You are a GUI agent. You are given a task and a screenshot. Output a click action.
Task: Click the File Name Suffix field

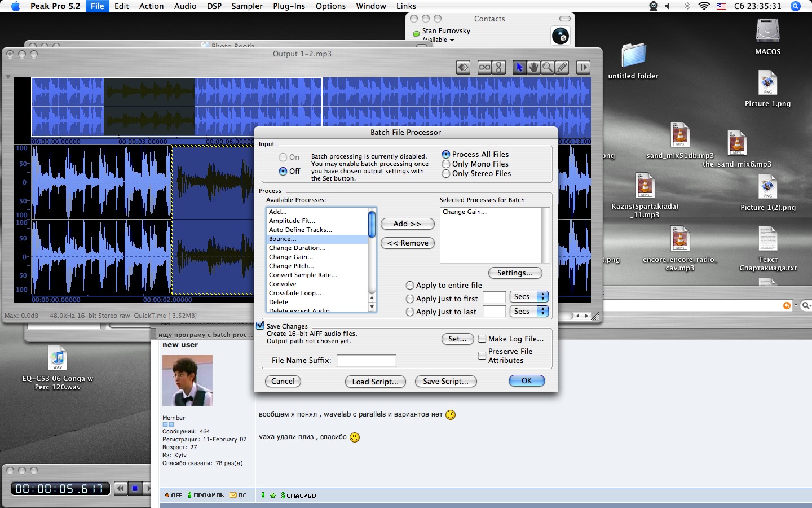click(367, 361)
